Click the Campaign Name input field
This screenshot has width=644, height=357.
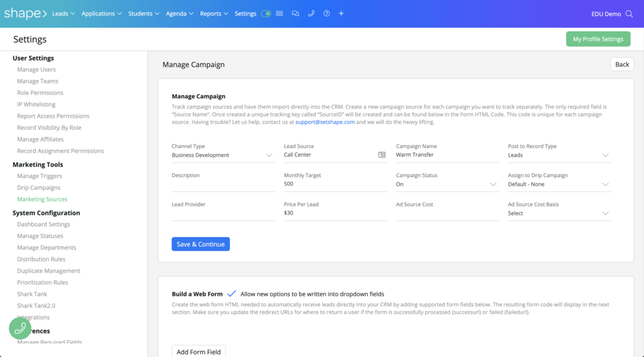click(x=448, y=155)
